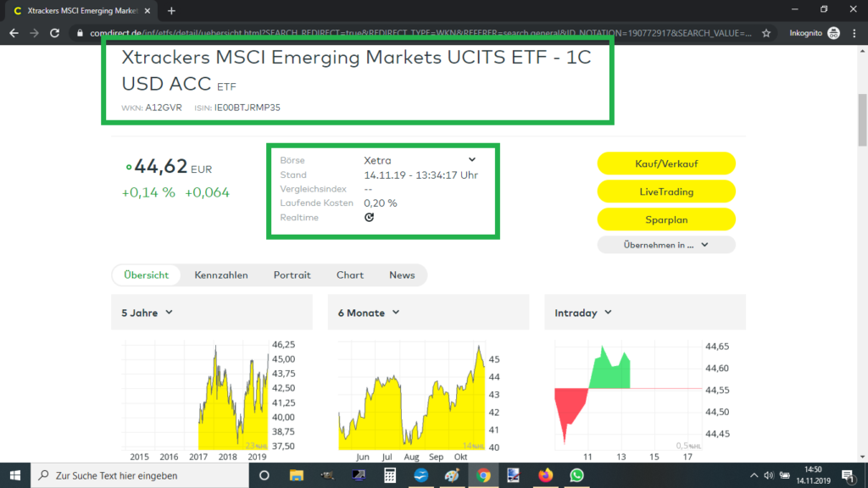Click the Chrome taskbar icon

483,475
